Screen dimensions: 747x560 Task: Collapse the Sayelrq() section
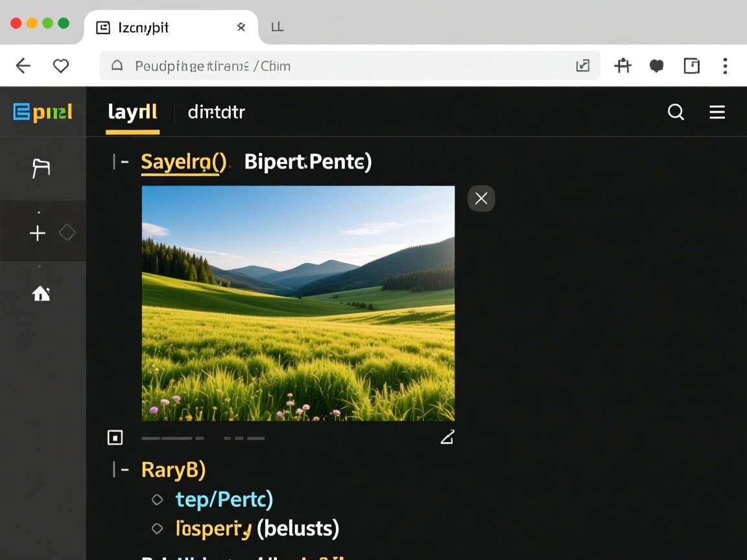(121, 161)
